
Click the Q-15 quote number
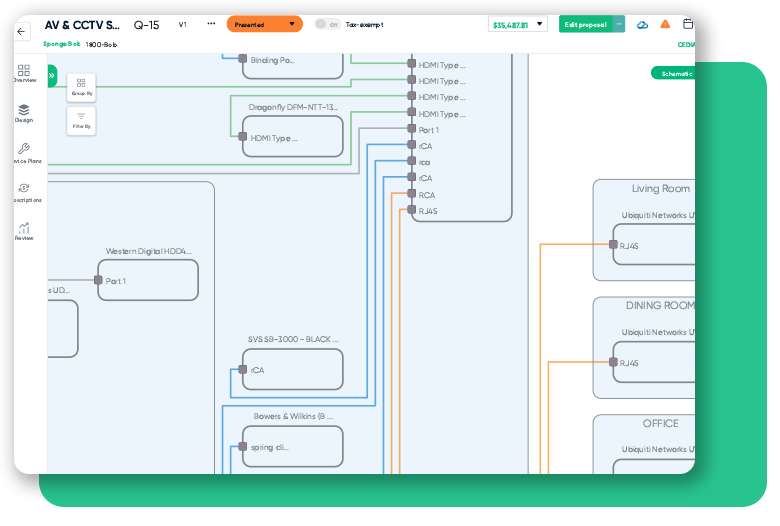[x=146, y=25]
